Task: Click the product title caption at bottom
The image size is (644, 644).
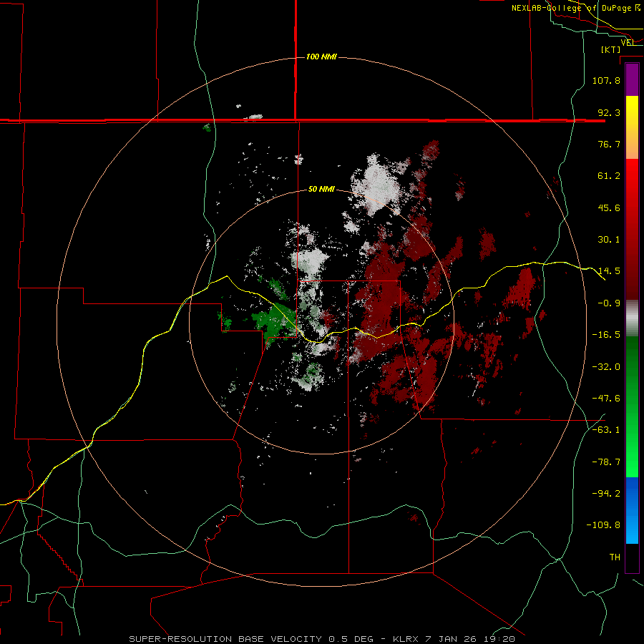Action: pos(322,639)
